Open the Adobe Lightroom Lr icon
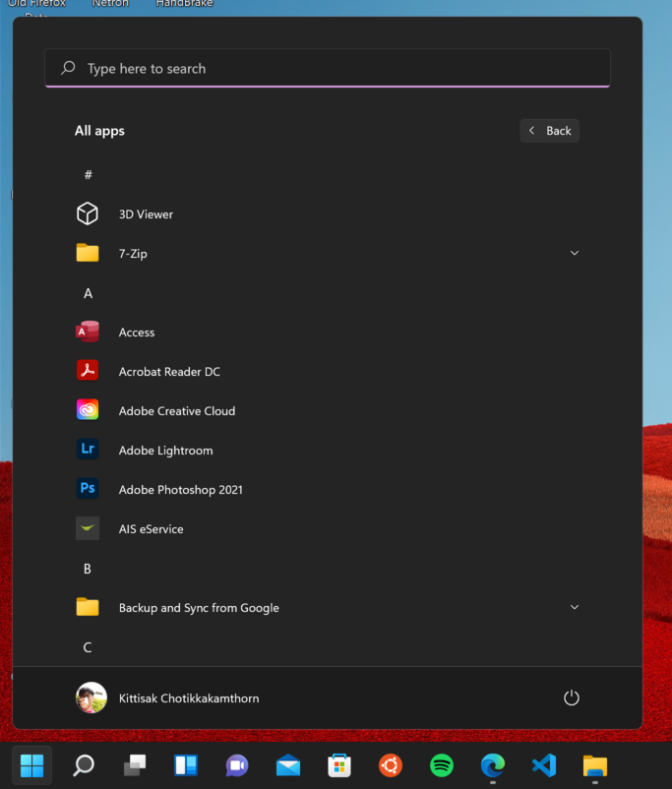This screenshot has width=672, height=789. click(x=88, y=450)
